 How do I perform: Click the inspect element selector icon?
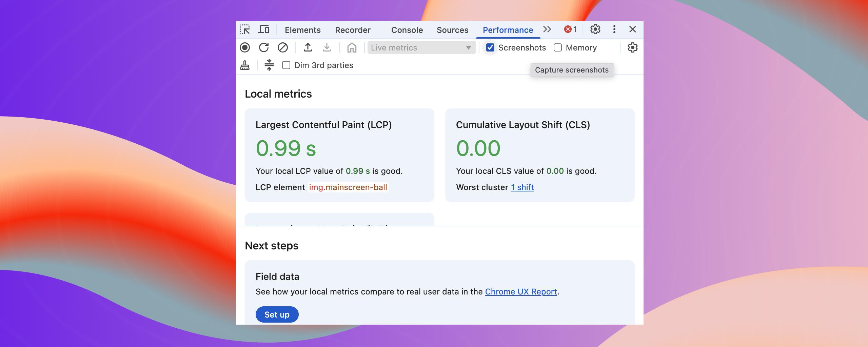click(x=245, y=29)
